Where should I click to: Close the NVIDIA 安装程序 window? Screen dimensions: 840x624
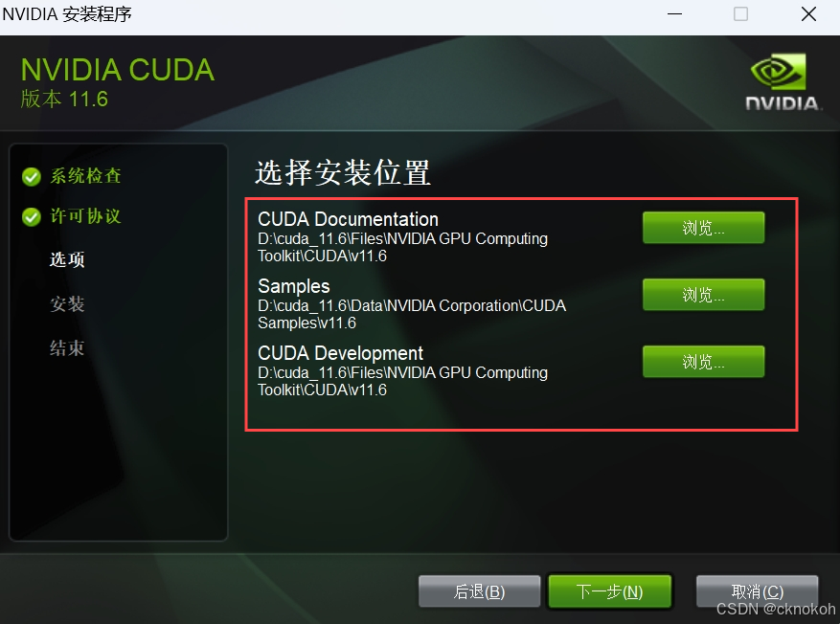809,14
